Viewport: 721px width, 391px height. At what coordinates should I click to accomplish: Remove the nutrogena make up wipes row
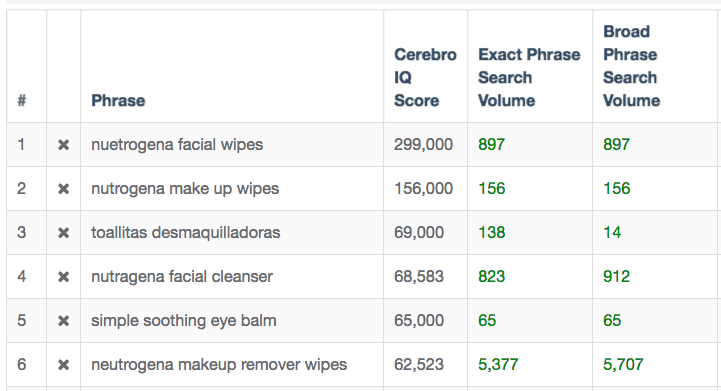[x=63, y=189]
